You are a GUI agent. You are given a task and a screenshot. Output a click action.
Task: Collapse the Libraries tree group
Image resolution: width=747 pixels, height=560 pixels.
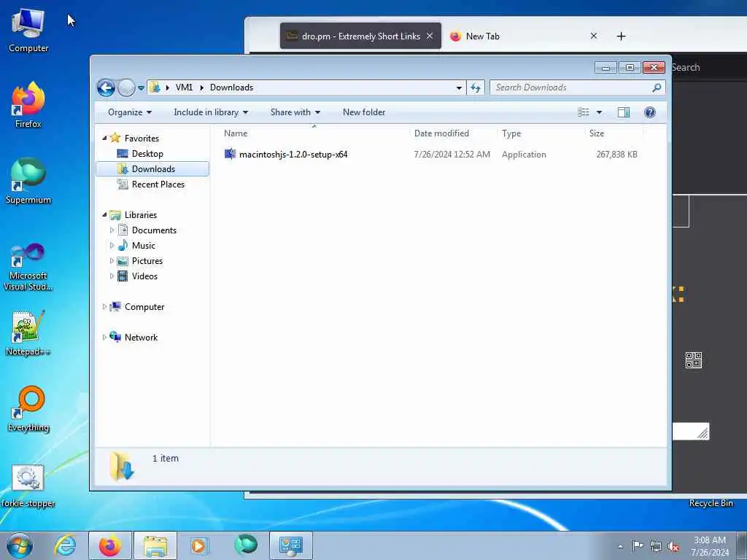tap(105, 215)
